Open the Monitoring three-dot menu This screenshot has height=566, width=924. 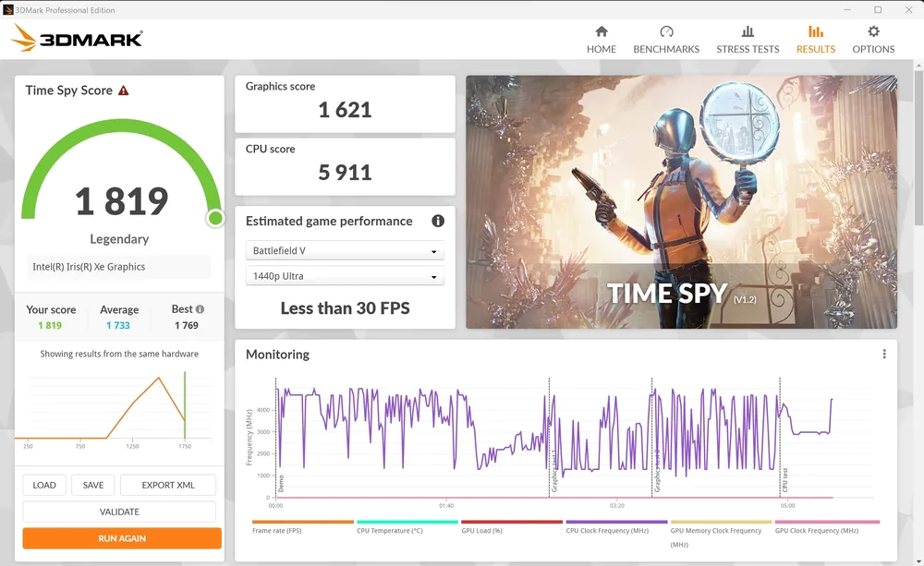coord(884,354)
